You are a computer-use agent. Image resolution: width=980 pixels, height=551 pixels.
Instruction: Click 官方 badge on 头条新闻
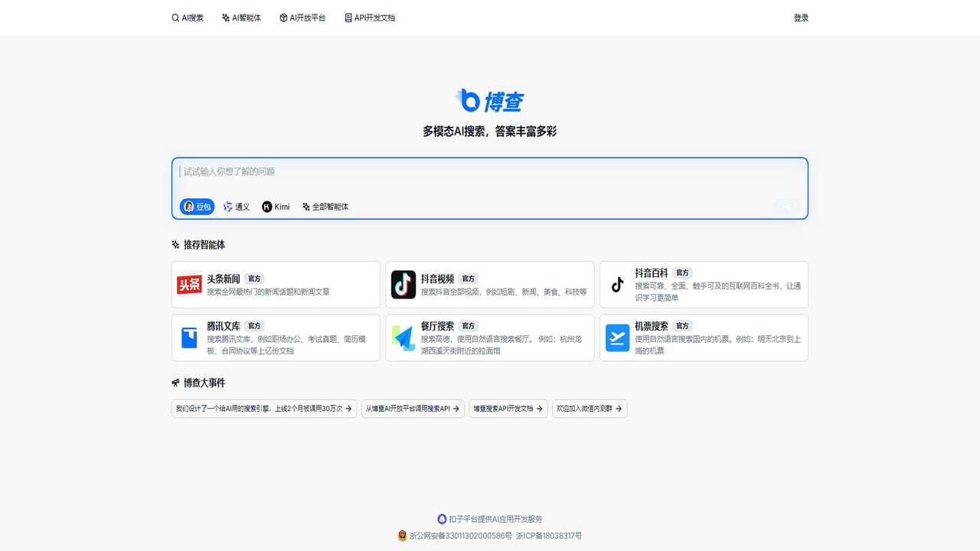pyautogui.click(x=254, y=279)
